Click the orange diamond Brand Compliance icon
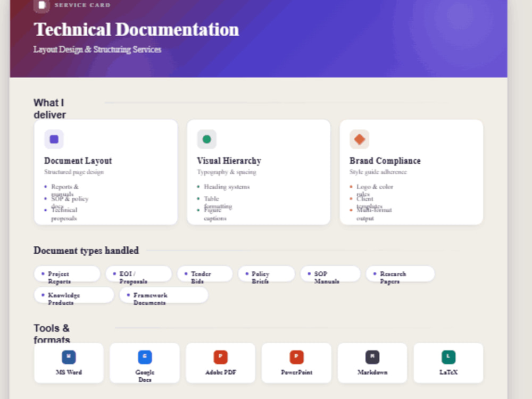The image size is (532, 399). [x=359, y=139]
